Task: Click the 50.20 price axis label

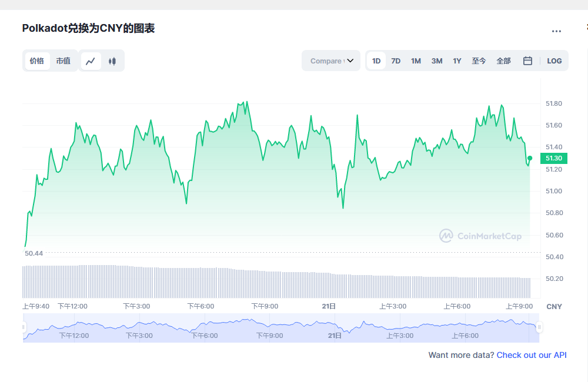Action: pos(554,279)
